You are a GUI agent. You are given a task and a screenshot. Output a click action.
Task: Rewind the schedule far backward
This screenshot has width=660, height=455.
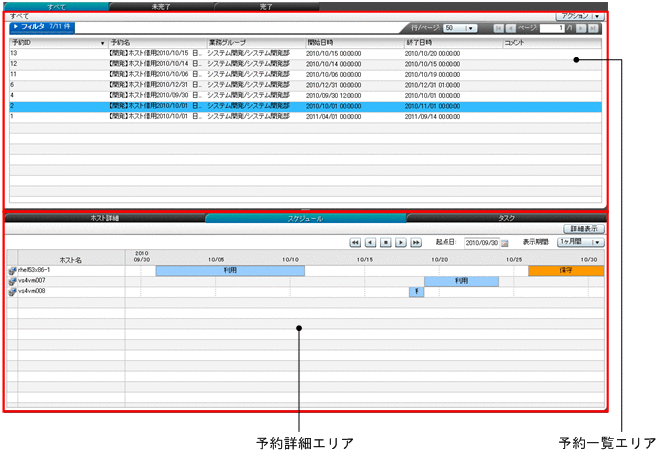pyautogui.click(x=355, y=242)
